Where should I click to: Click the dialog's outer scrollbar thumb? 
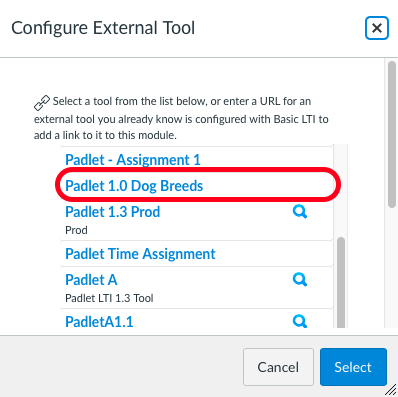click(x=392, y=135)
